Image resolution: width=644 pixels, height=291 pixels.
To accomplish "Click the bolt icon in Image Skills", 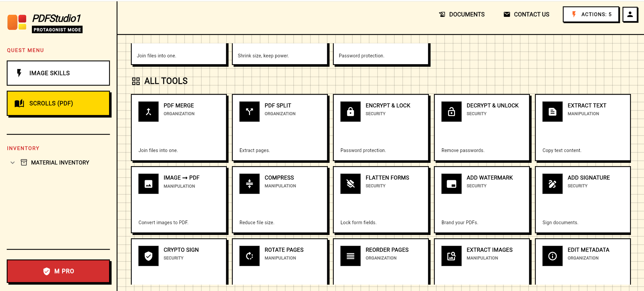I will click(19, 73).
